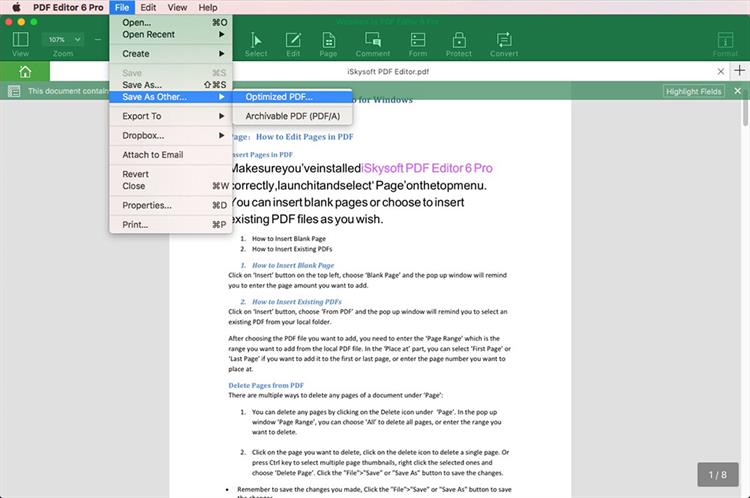This screenshot has width=750, height=498.
Task: Select Attach to Email
Action: pos(171,155)
